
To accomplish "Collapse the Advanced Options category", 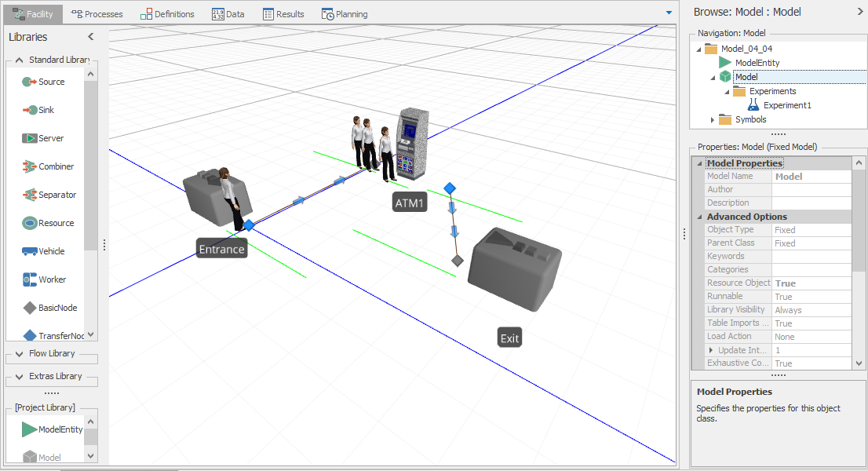I will (699, 217).
